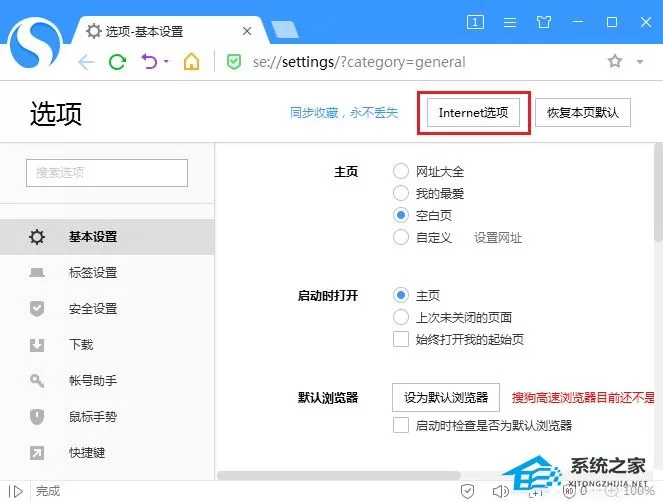
Task: Expand the undo history dropdown arrow
Action: 166,62
